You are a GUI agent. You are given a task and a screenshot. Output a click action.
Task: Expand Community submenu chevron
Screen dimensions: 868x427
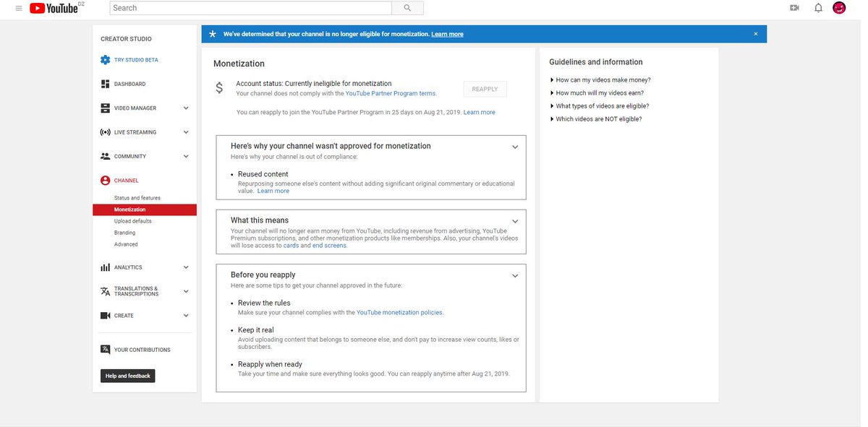(186, 156)
